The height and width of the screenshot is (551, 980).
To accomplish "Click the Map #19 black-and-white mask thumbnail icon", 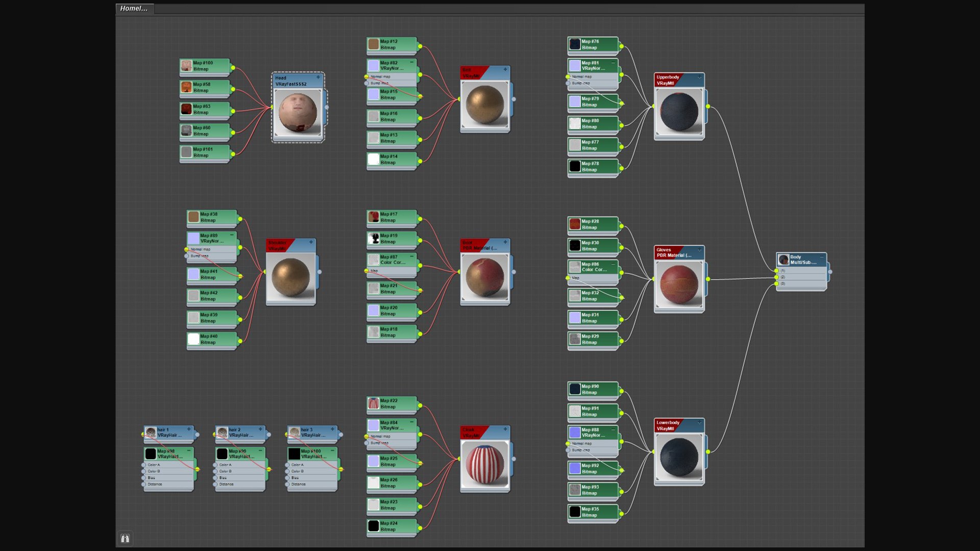I will pos(374,239).
